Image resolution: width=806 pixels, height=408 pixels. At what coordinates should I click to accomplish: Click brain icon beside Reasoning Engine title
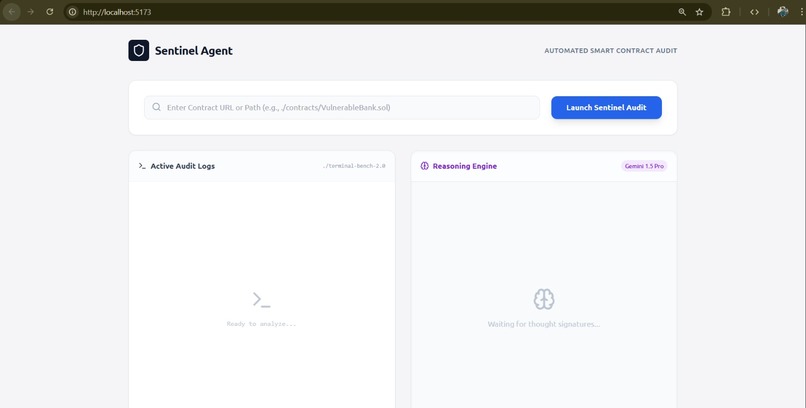425,166
